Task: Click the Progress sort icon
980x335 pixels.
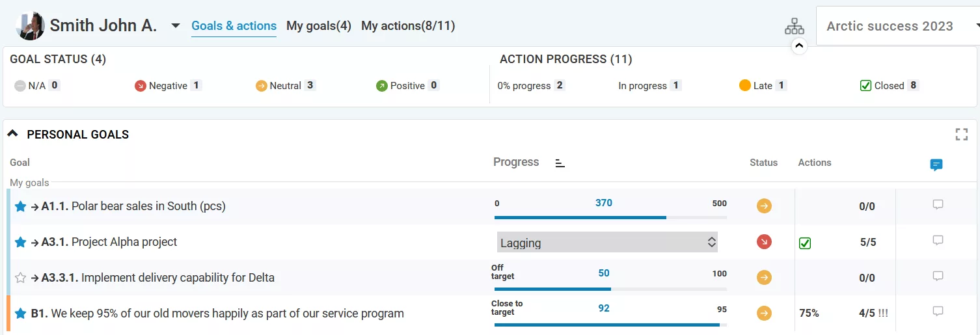Action: pos(560,163)
